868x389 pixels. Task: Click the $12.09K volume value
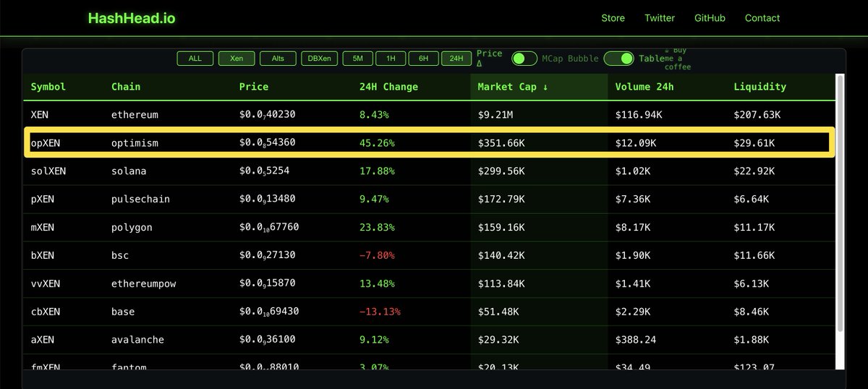636,143
